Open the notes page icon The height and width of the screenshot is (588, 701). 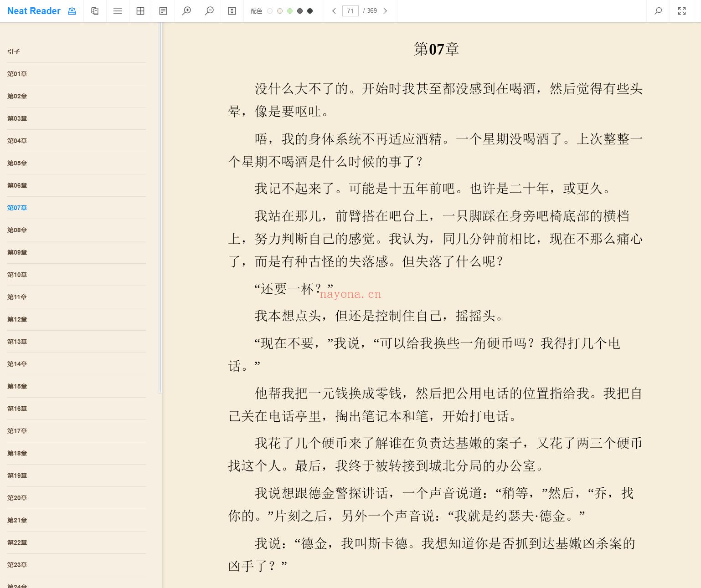(x=163, y=11)
